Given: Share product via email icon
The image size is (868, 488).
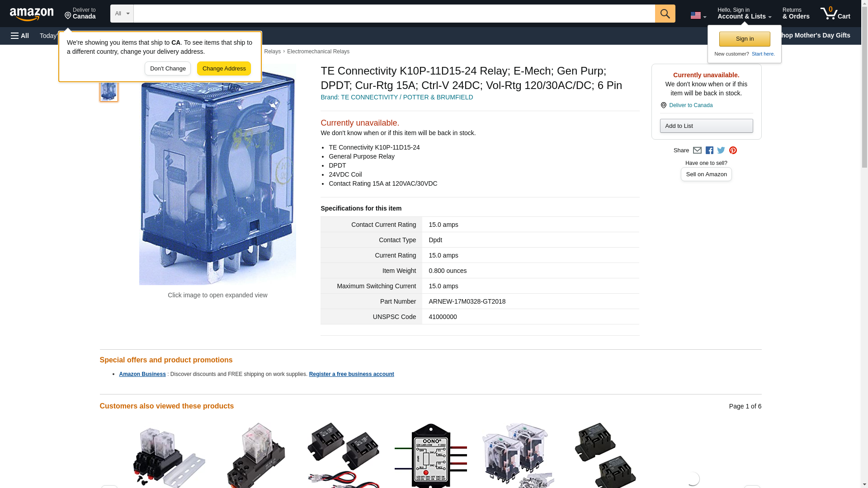Looking at the screenshot, I should (697, 150).
